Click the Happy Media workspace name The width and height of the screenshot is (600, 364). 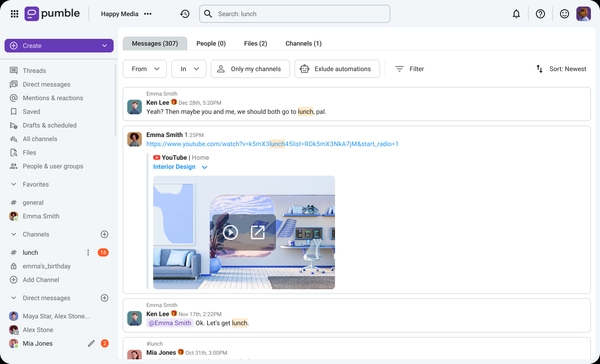(x=119, y=14)
